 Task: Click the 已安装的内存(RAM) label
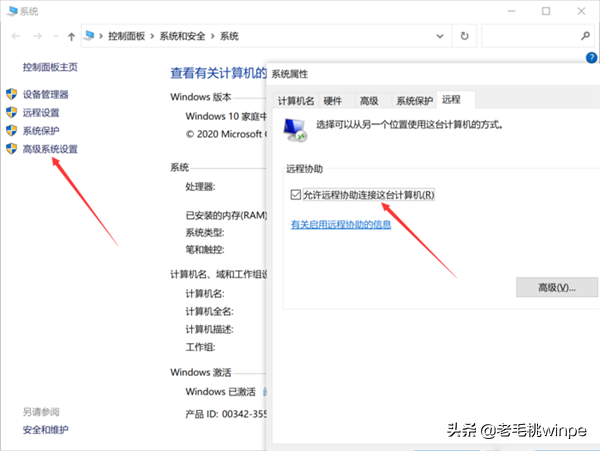[x=226, y=216]
